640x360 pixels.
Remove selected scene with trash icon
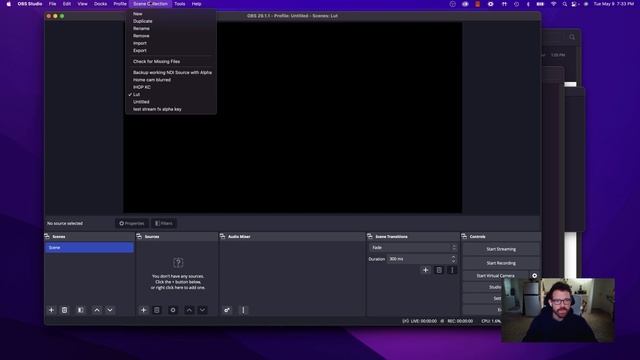tap(64, 310)
